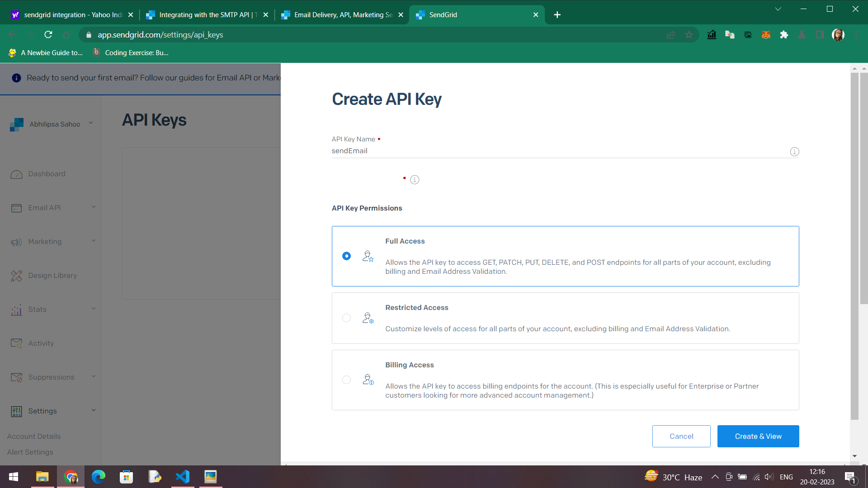The height and width of the screenshot is (488, 868).
Task: Show hidden system tray icons
Action: point(715,477)
